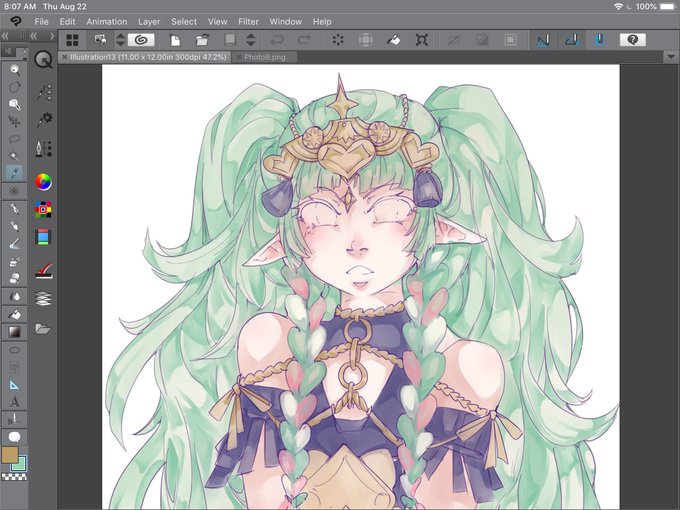Create a new document
The image size is (680, 510).
(x=175, y=40)
